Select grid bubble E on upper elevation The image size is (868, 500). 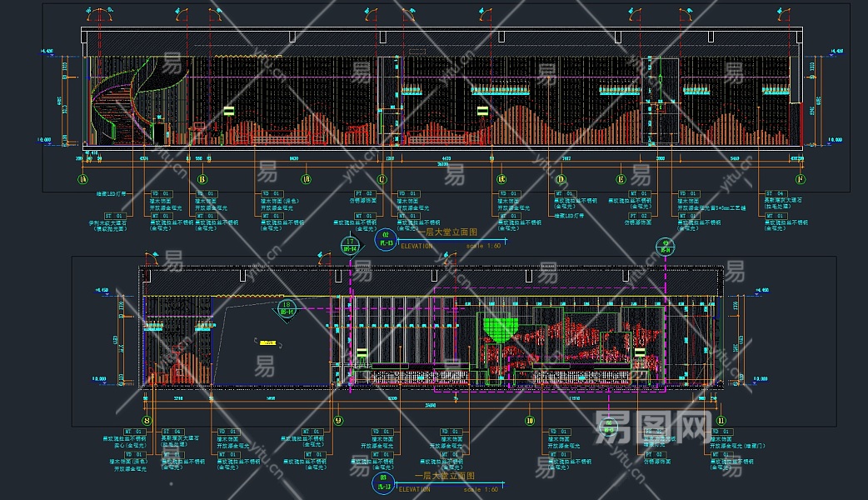[x=621, y=179]
